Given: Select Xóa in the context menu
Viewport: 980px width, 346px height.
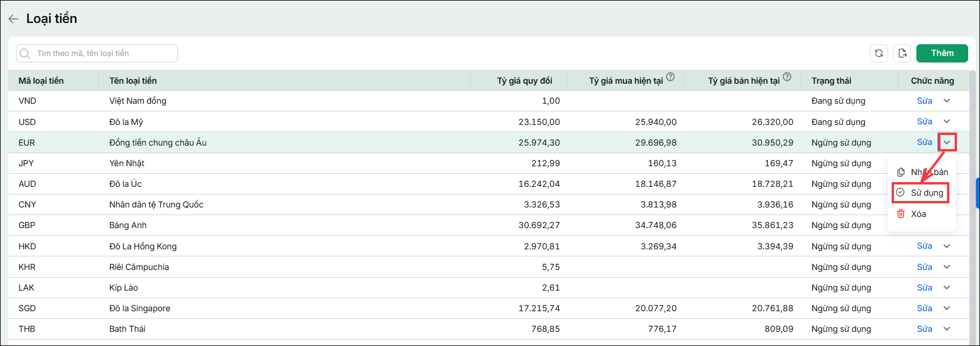Looking at the screenshot, I should (918, 214).
